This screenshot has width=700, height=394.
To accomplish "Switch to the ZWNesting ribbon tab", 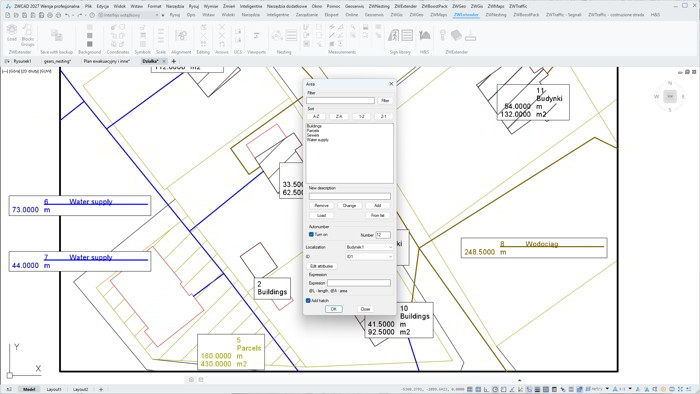I will 496,15.
